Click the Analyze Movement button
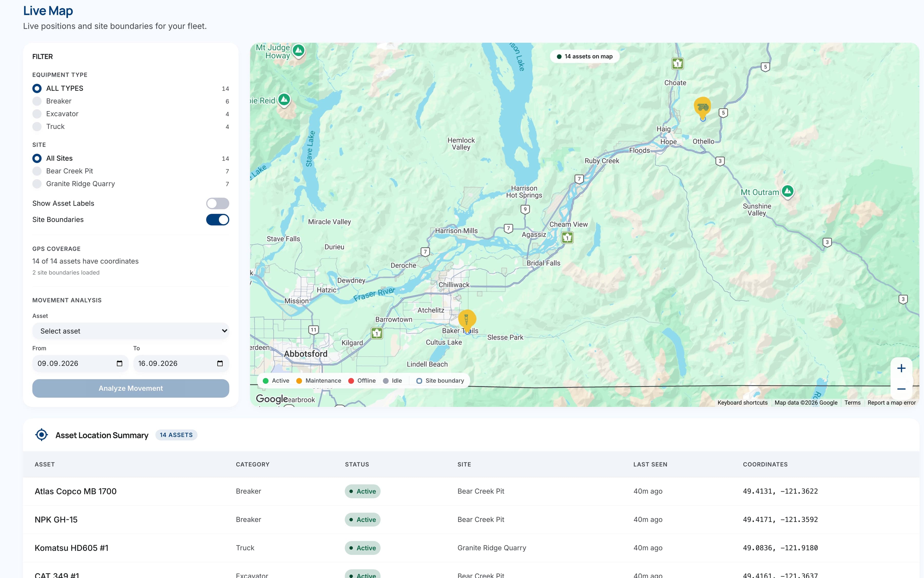Image resolution: width=924 pixels, height=578 pixels. click(131, 388)
